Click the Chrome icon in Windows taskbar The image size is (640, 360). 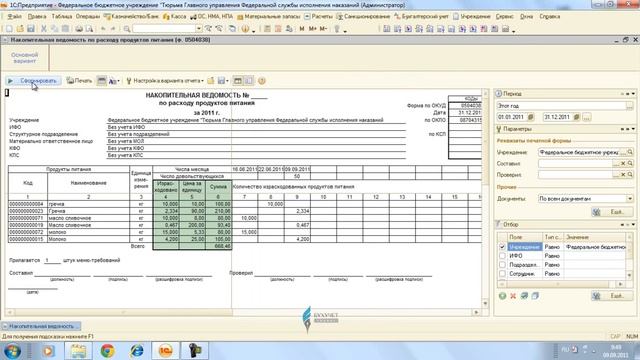[x=107, y=351]
